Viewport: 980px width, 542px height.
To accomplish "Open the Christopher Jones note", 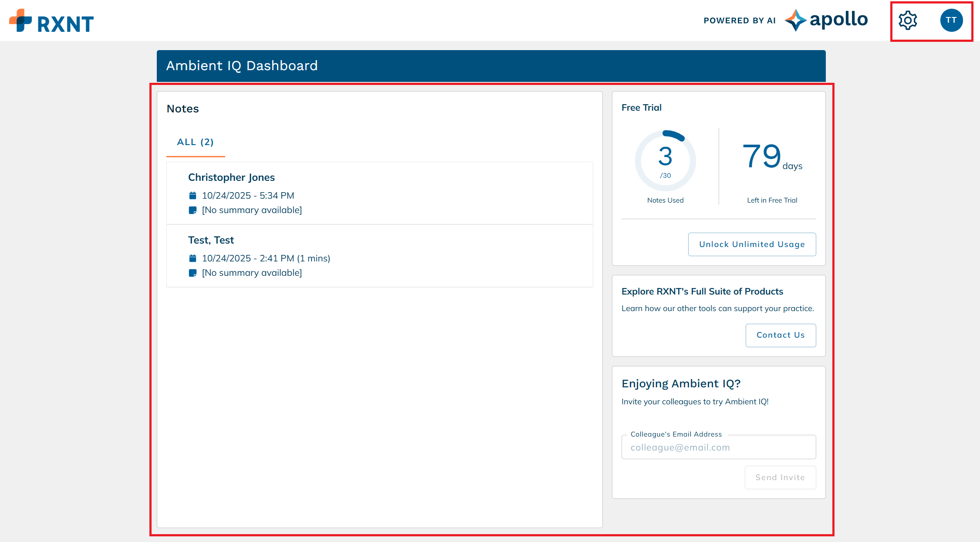I will click(x=231, y=178).
